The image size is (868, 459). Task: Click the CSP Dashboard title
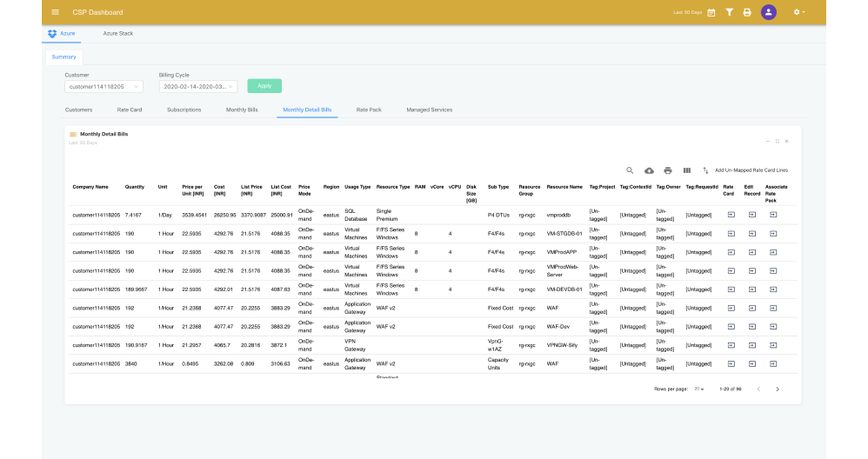tap(97, 12)
